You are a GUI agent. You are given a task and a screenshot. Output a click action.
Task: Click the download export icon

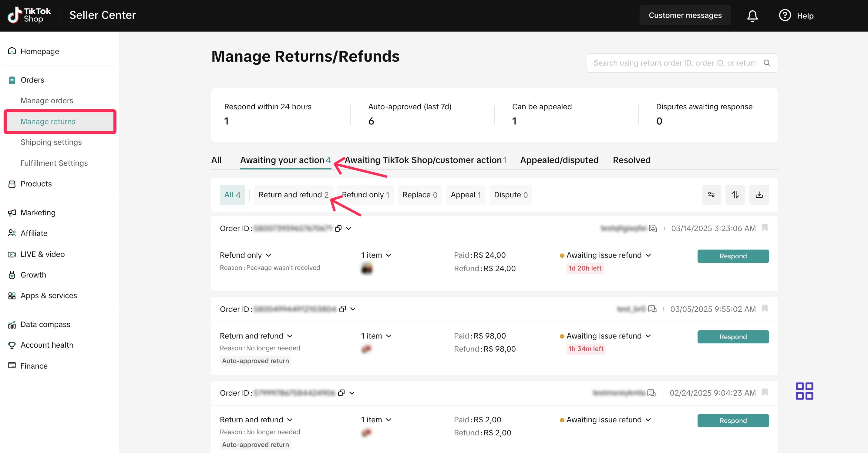tap(759, 195)
